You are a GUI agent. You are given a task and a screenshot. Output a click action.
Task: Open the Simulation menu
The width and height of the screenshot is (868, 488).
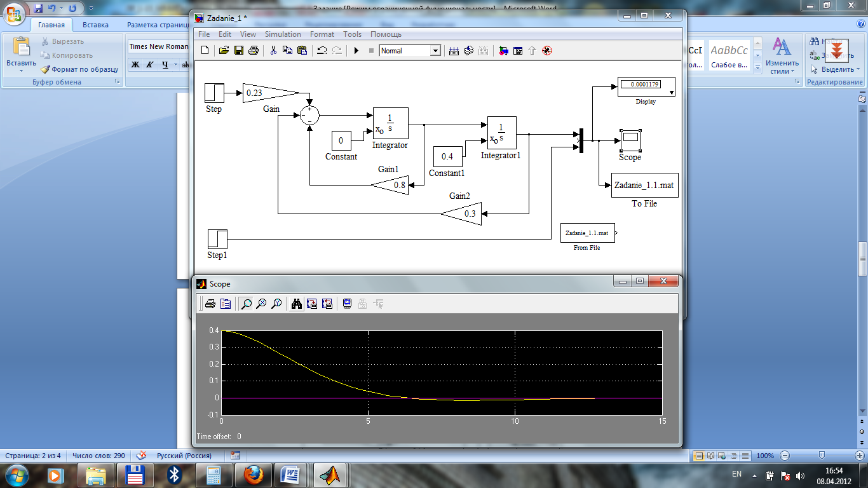tap(283, 34)
